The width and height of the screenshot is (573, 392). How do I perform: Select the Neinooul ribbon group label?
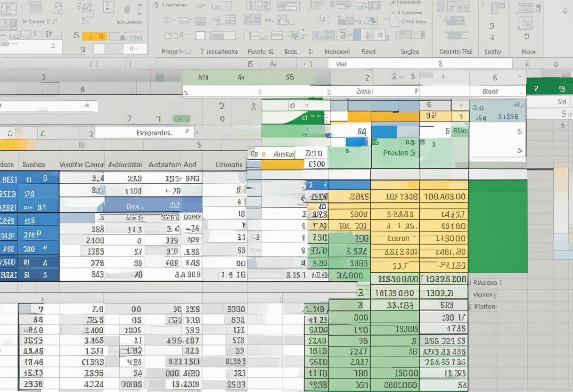[x=337, y=52]
